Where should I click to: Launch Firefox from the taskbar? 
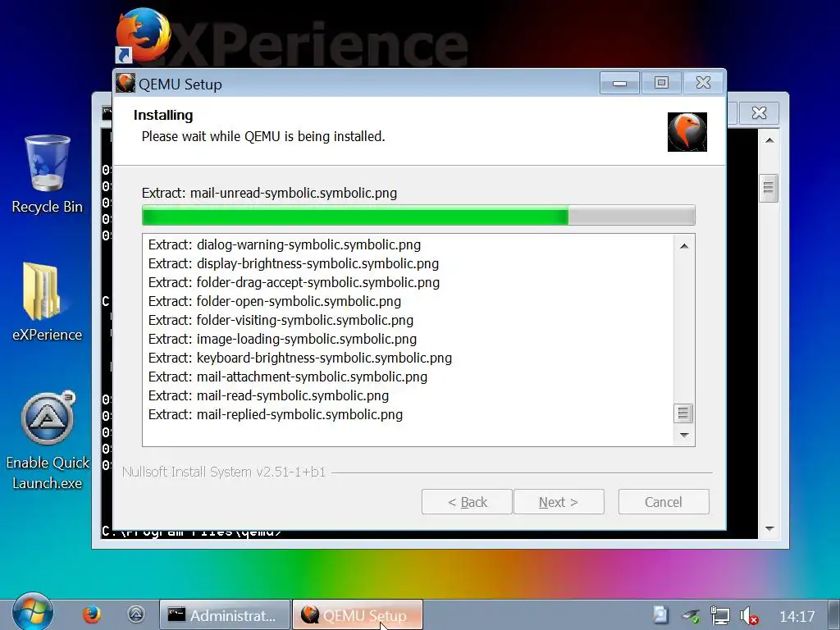coord(92,614)
